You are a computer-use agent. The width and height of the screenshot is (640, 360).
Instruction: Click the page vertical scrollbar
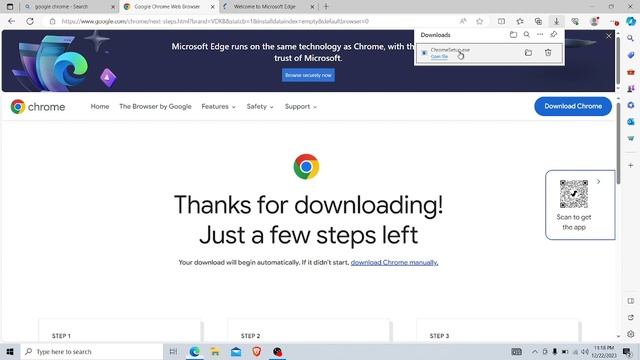click(618, 143)
